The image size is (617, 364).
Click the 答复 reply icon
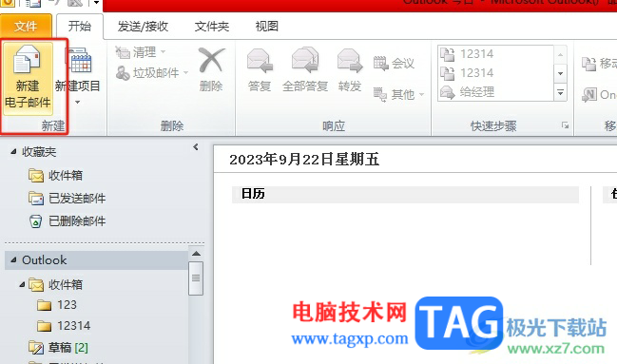click(260, 60)
